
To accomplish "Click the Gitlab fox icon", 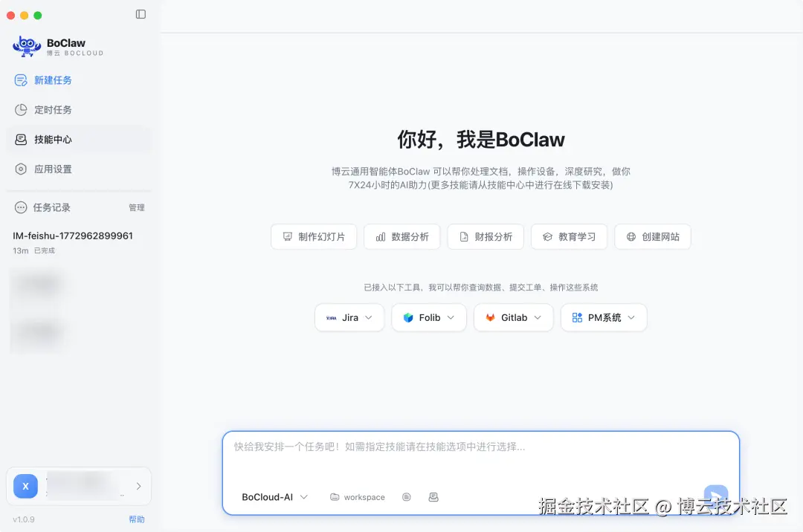I will pos(490,318).
